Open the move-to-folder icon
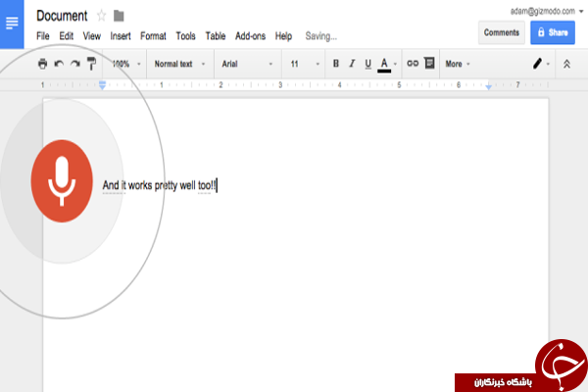Image resolution: width=588 pixels, height=392 pixels. (119, 16)
